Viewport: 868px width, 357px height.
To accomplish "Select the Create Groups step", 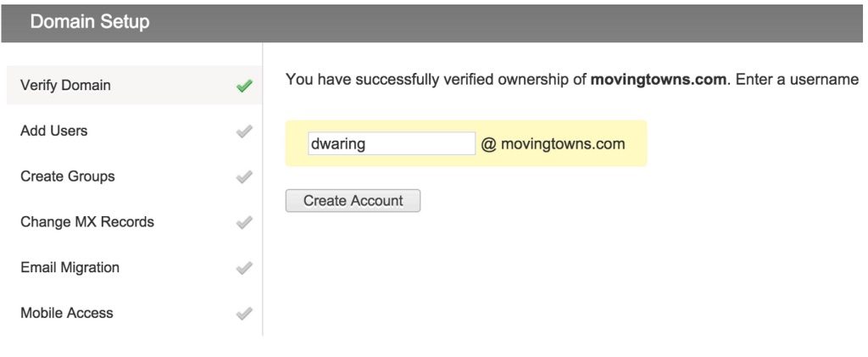I will pyautogui.click(x=134, y=176).
